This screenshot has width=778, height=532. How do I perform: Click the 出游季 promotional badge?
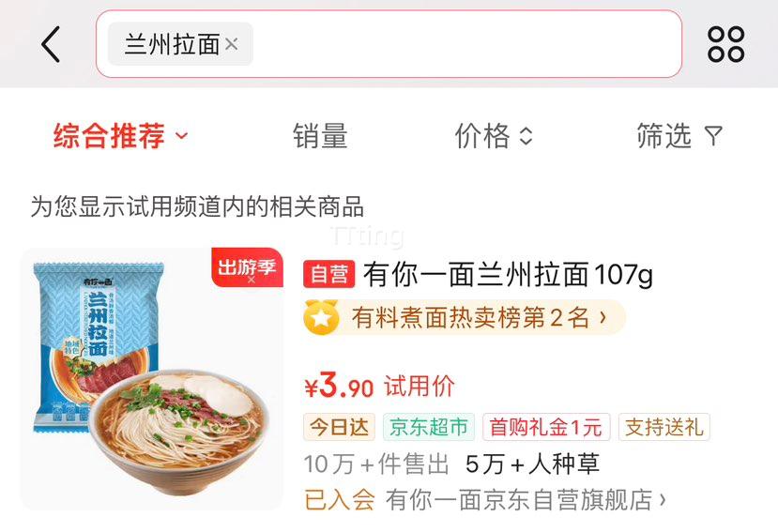(x=247, y=268)
